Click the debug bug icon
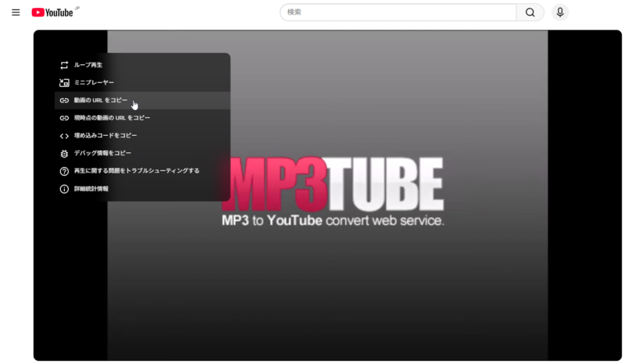The image size is (625, 364). point(64,154)
